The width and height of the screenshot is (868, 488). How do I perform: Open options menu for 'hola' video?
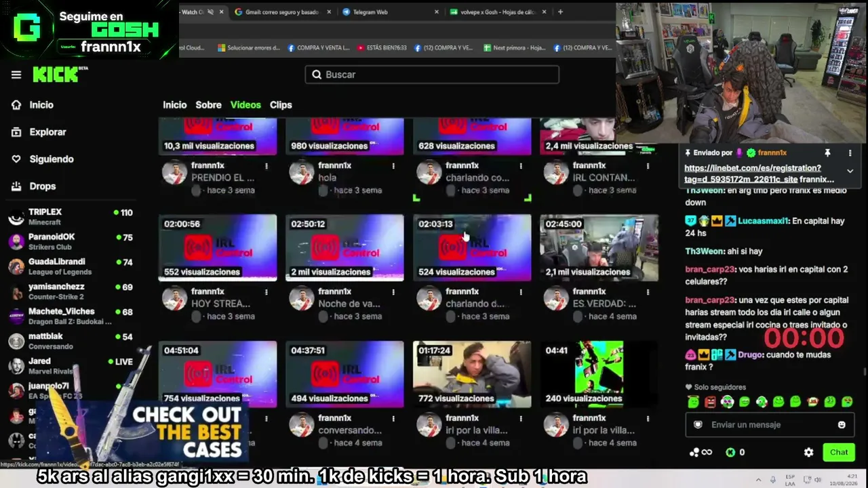click(x=393, y=166)
